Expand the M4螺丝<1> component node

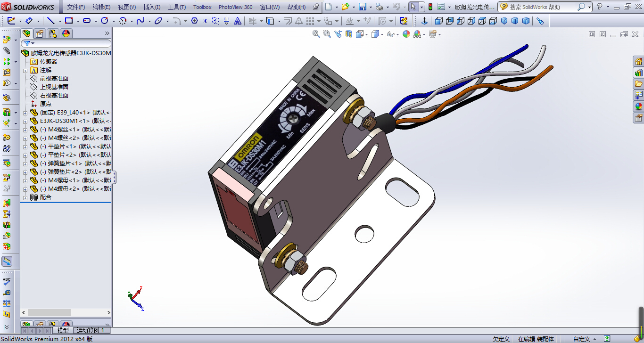click(x=25, y=130)
